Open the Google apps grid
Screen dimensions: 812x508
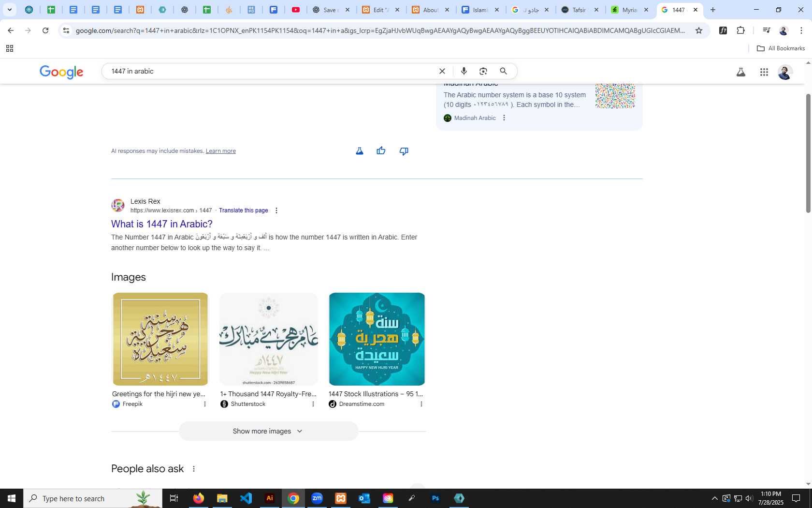tap(764, 72)
